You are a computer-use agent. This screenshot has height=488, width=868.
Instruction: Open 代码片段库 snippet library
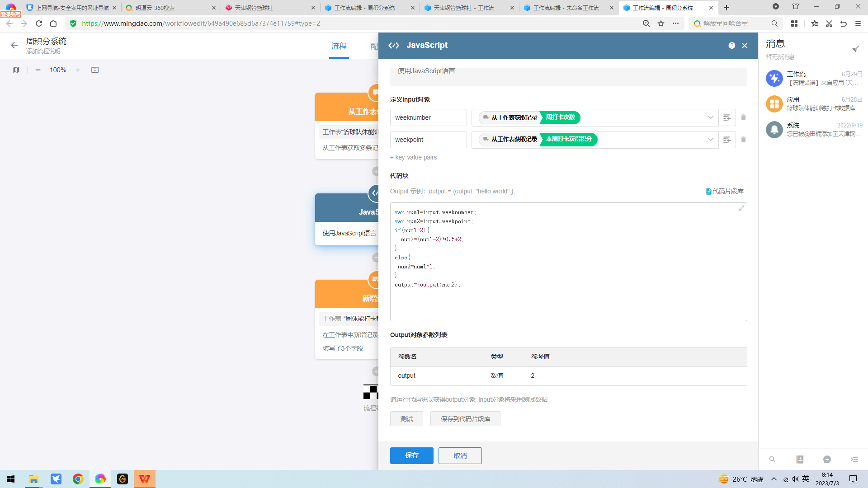pyautogui.click(x=725, y=192)
